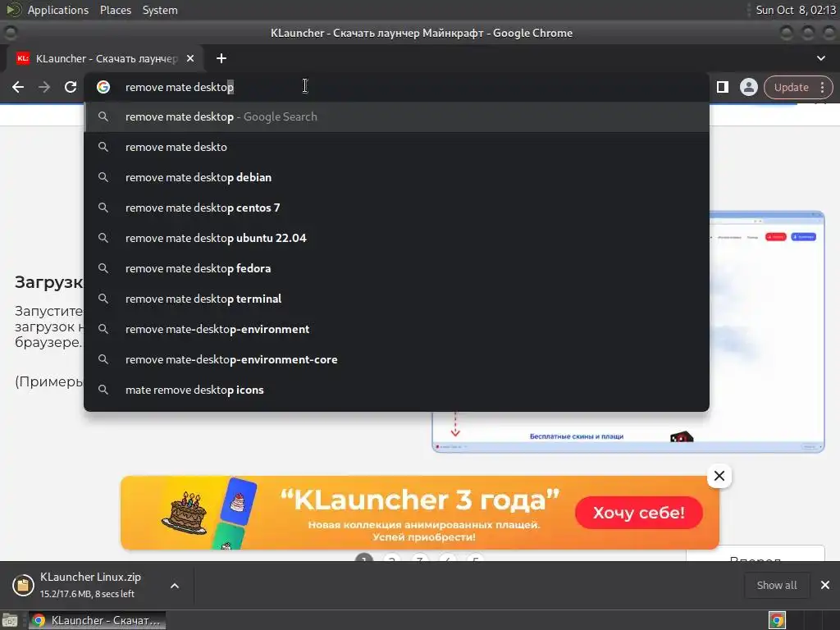Viewport: 840px width, 630px height.
Task: Click the MATE logo icon in top panel
Action: coord(13,10)
